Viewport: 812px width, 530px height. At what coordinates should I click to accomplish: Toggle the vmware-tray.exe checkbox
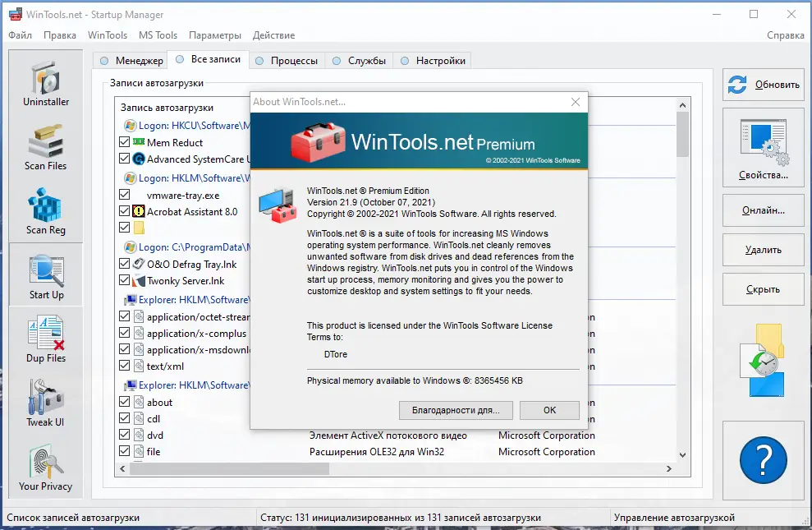click(x=124, y=194)
